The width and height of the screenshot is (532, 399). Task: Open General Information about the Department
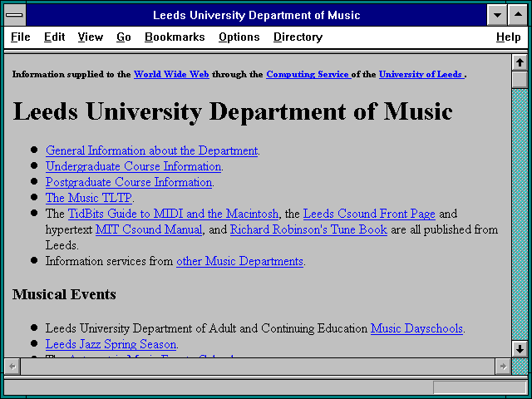151,150
